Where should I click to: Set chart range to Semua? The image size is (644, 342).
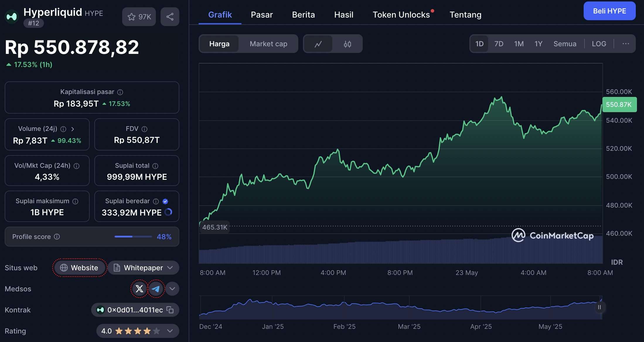pyautogui.click(x=565, y=44)
